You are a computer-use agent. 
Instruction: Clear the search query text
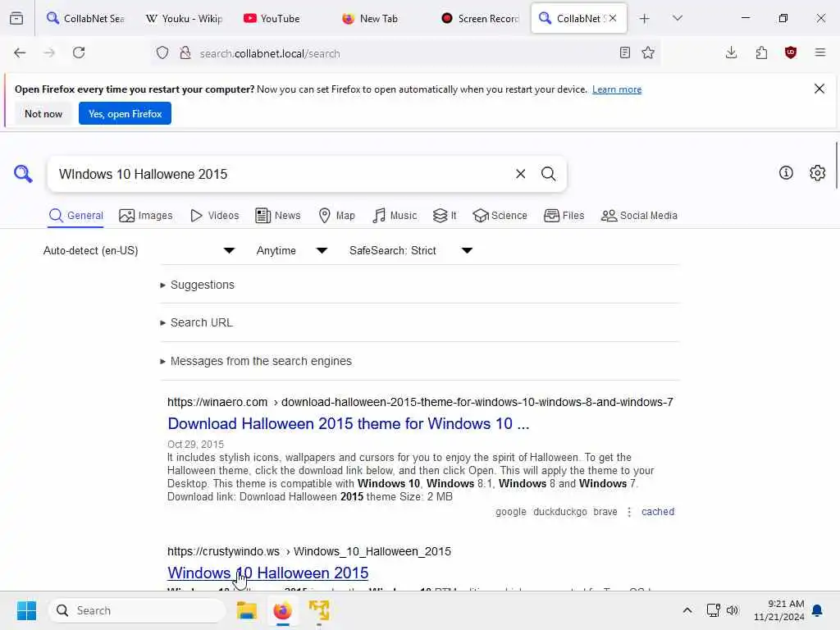[520, 174]
